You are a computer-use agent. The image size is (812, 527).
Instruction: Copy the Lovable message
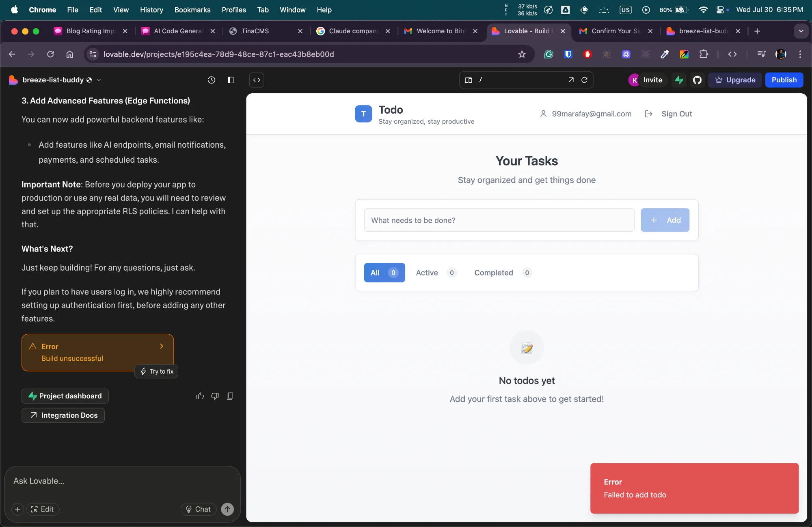pos(230,396)
